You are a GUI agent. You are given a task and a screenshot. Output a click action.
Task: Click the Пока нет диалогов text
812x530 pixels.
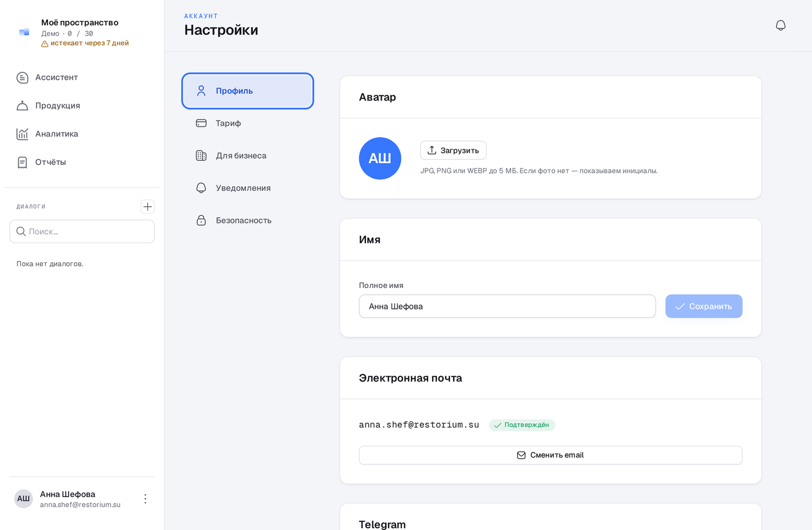pos(50,264)
